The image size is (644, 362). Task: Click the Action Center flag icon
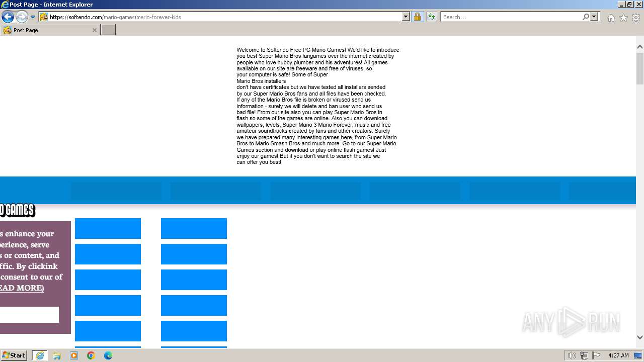pyautogui.click(x=596, y=355)
